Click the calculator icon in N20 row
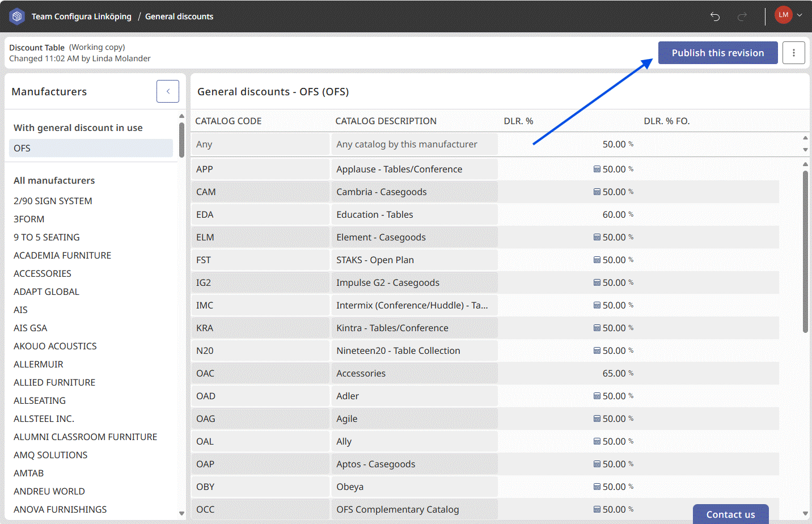This screenshot has width=812, height=524. tap(597, 350)
